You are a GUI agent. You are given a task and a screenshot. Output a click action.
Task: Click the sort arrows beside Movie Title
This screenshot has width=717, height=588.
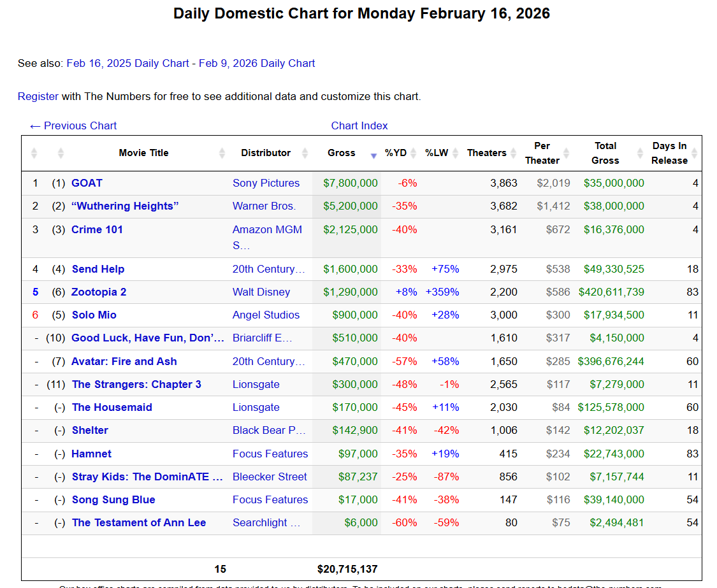pos(222,154)
